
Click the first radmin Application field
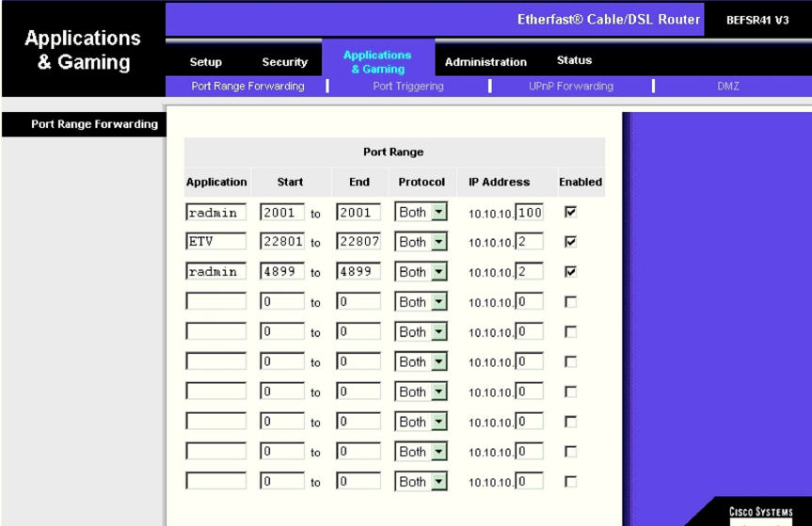tap(216, 213)
